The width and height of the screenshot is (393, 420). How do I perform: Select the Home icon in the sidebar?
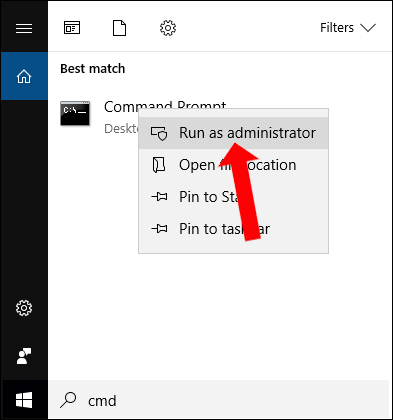point(24,76)
